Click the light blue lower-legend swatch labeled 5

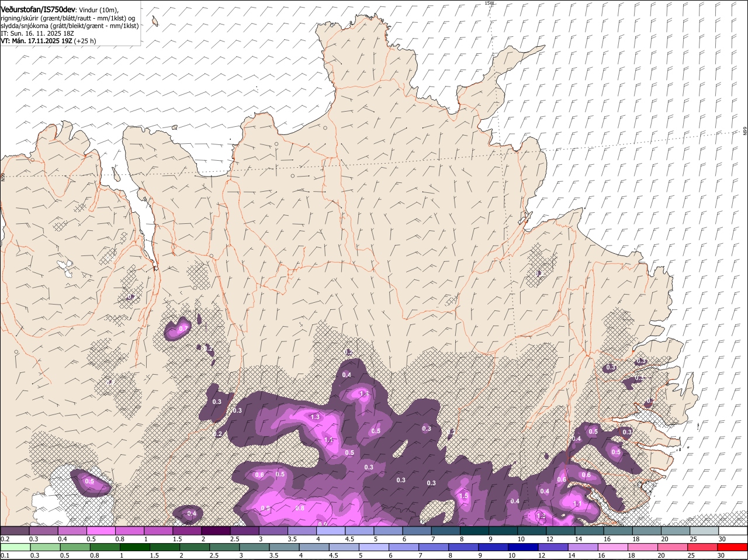click(x=373, y=547)
